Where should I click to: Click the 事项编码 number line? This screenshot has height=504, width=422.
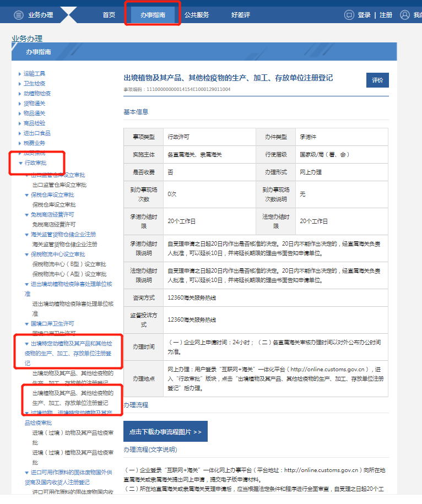177,89
